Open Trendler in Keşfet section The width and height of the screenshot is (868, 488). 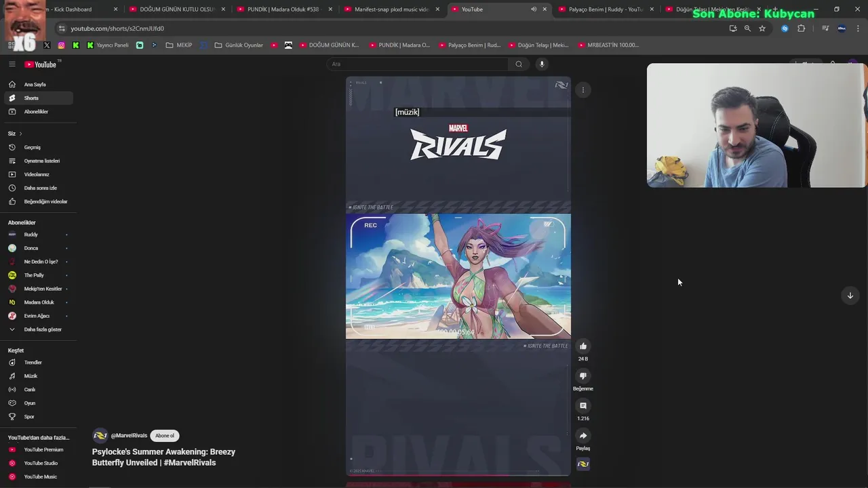coord(39,363)
